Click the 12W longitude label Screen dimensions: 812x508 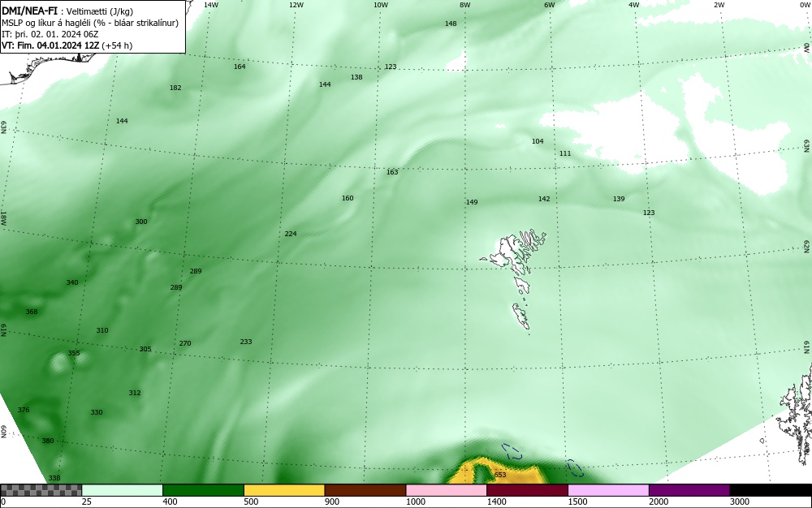(x=296, y=5)
